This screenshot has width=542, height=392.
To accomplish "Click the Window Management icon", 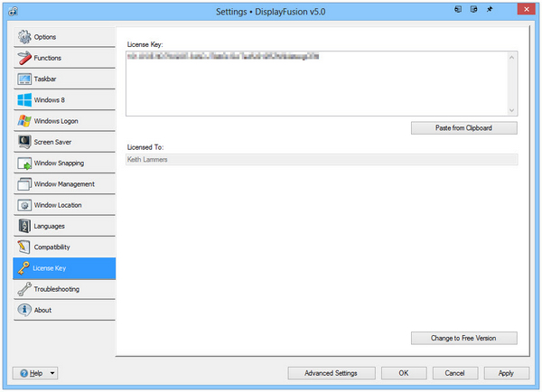I will 24,184.
